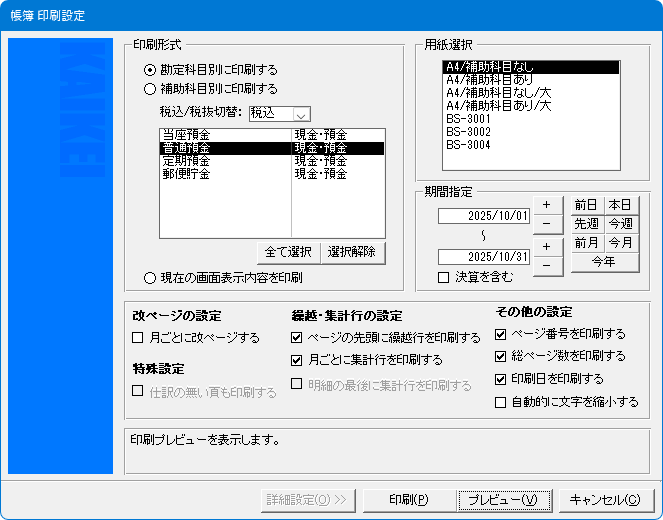
Task: Open print preview with プレビュー button
Action: click(x=503, y=498)
